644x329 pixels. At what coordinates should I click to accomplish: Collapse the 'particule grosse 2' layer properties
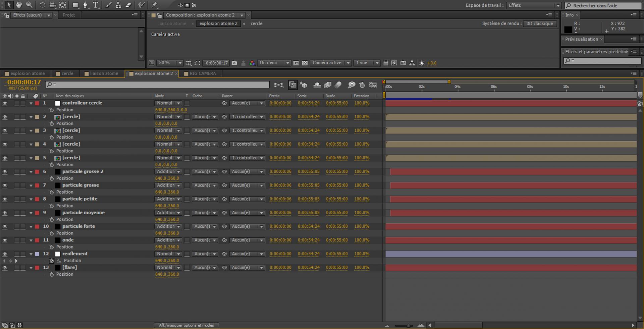tap(31, 172)
